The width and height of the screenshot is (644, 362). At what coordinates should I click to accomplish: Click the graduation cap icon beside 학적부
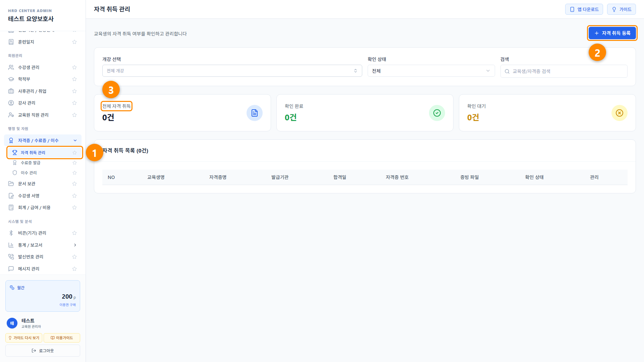(11, 79)
